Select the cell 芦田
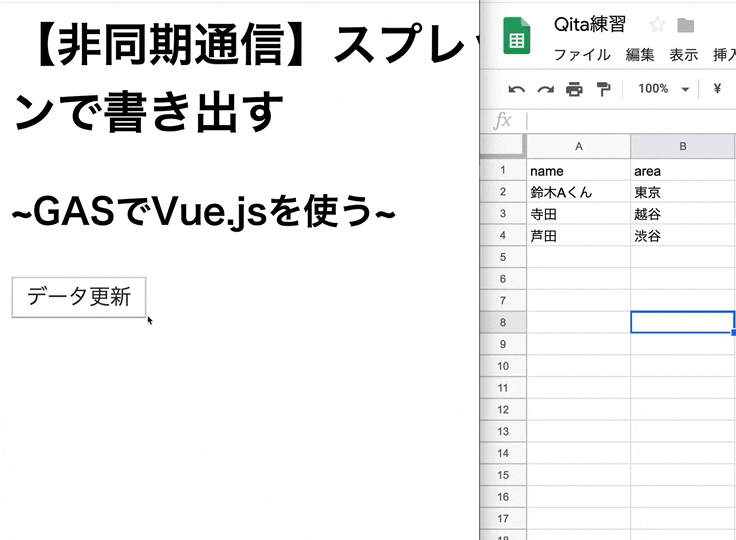This screenshot has height=540, width=736. [579, 235]
